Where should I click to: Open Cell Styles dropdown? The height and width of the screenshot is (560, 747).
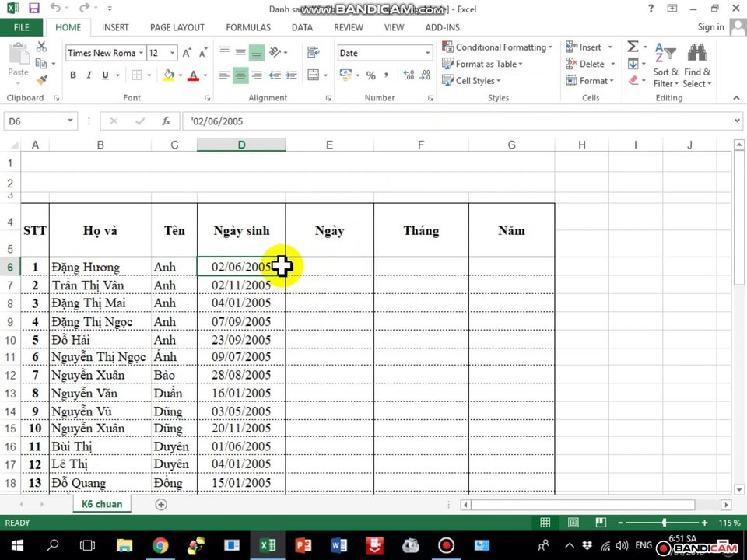pos(472,80)
